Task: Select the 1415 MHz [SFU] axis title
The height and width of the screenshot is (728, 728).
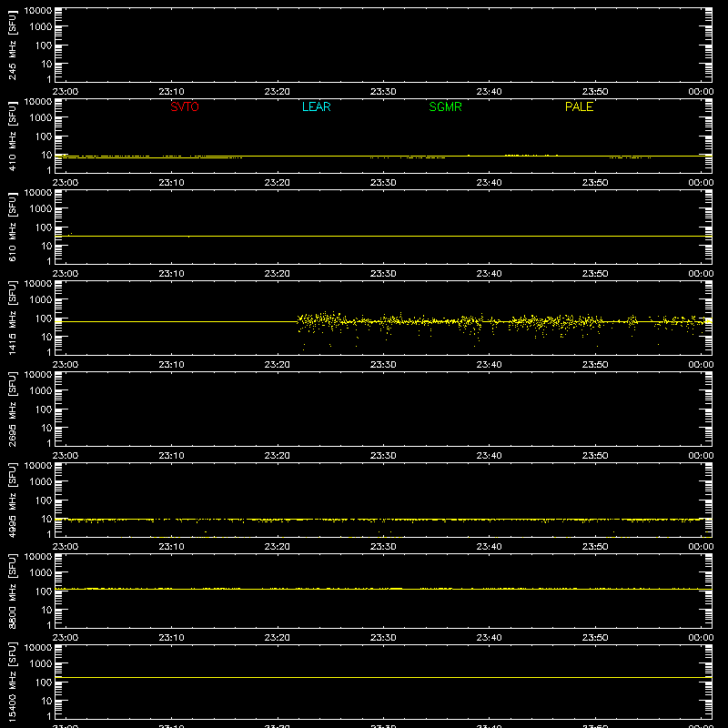Action: pos(13,318)
